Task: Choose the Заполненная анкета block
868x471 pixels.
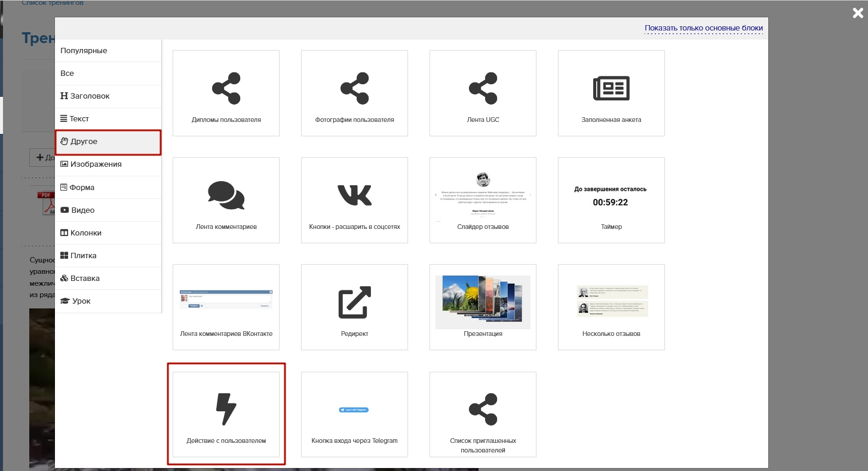Action: click(x=611, y=93)
